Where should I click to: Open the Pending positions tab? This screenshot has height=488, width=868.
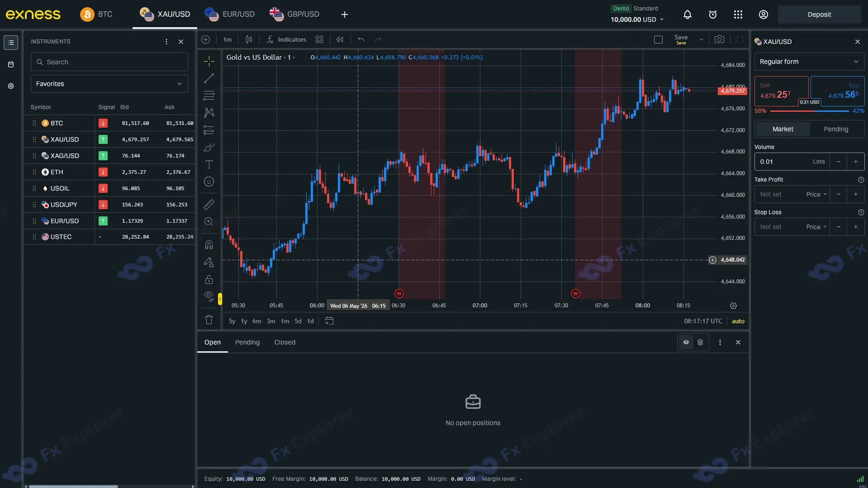pos(247,343)
